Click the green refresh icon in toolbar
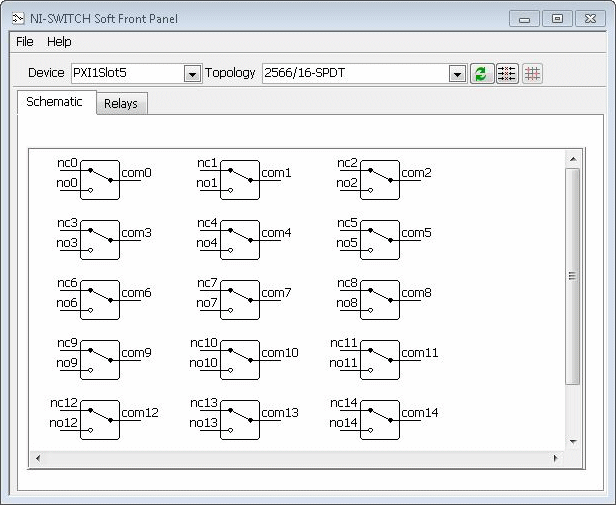Image resolution: width=616 pixels, height=505 pixels. click(481, 74)
